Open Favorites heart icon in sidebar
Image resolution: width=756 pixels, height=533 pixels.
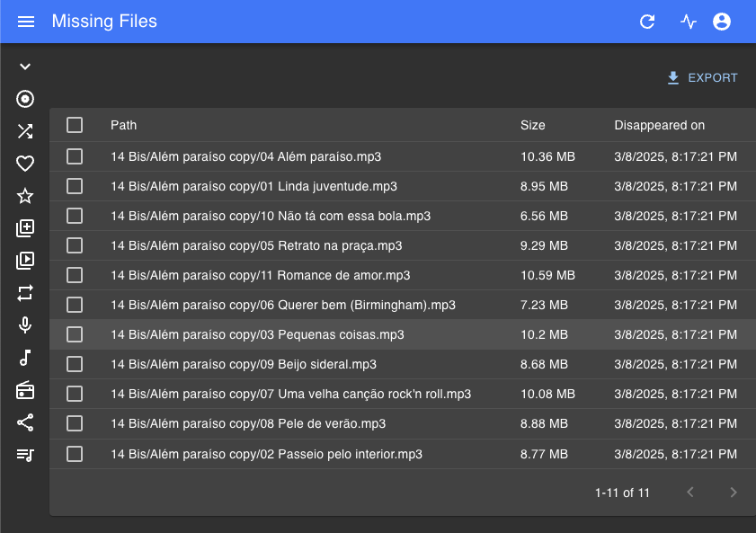tap(25, 164)
